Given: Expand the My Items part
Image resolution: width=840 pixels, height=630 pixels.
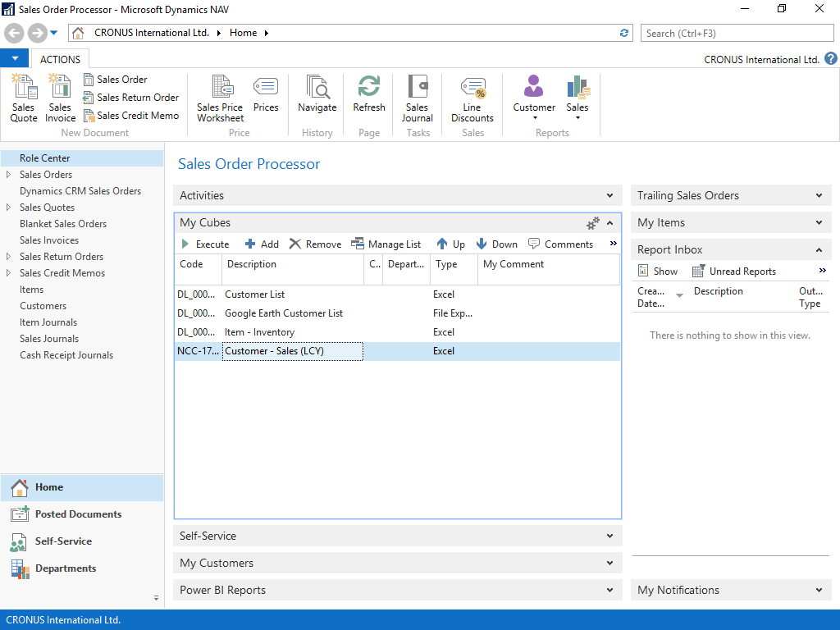Looking at the screenshot, I should click(819, 223).
